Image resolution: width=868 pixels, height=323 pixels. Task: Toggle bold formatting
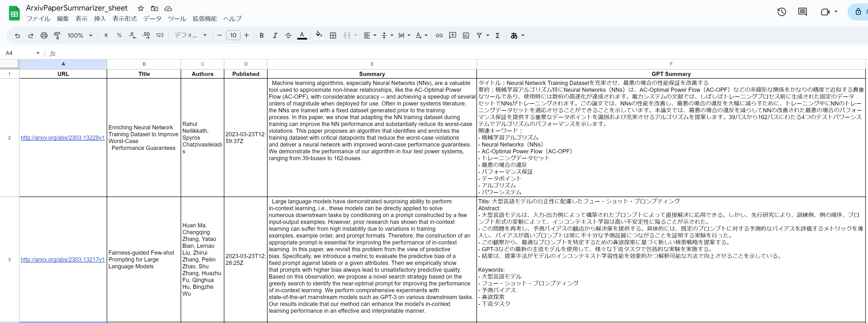point(261,35)
